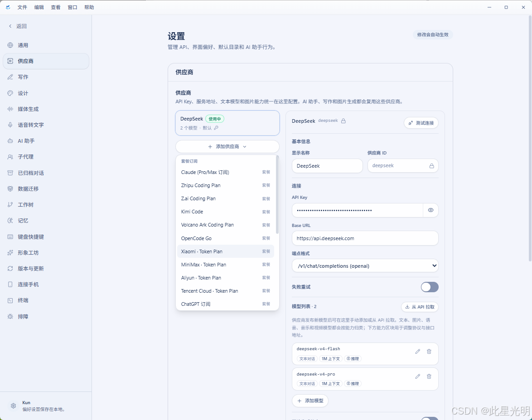The height and width of the screenshot is (420, 532).
Task: Click the 数据迁移 cube icon
Action: [10, 188]
